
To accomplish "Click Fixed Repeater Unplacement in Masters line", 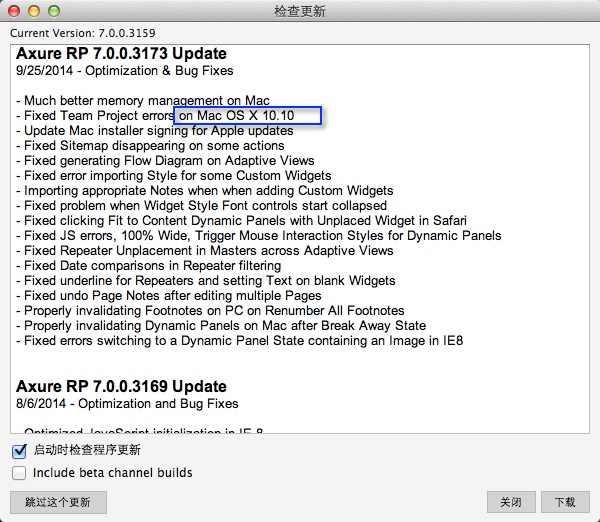I will (x=205, y=251).
